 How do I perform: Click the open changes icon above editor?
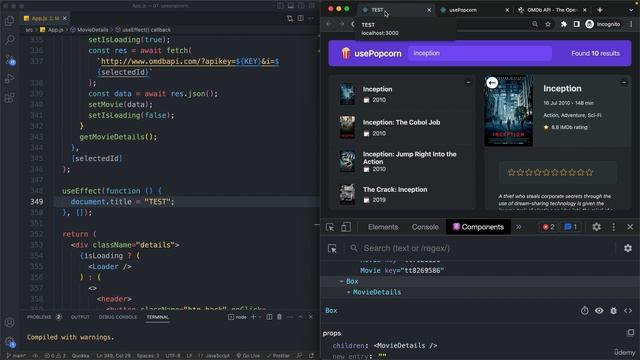290,18
